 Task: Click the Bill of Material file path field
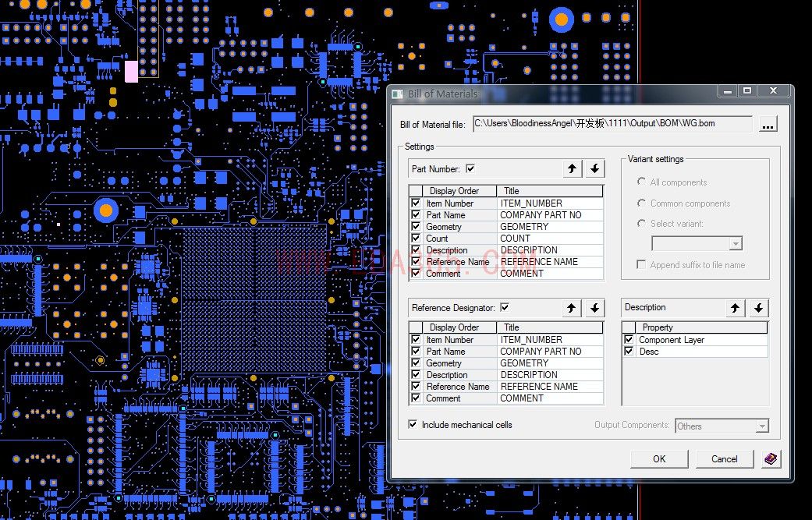[x=612, y=124]
